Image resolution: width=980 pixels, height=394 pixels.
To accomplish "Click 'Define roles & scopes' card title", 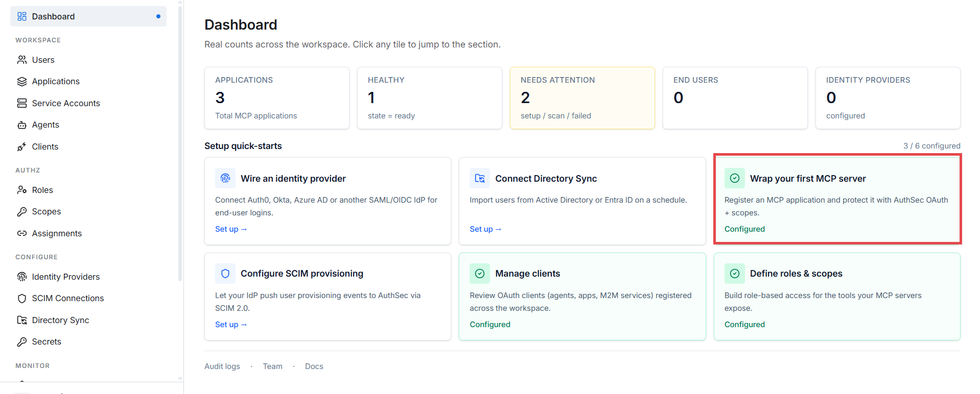I will (x=796, y=274).
